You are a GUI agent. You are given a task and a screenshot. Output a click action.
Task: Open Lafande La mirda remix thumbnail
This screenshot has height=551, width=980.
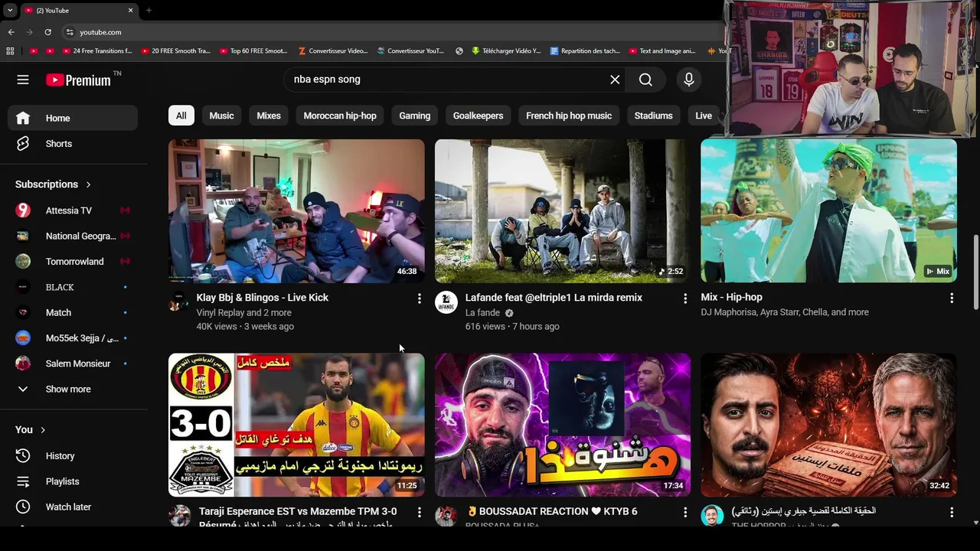[x=563, y=210]
